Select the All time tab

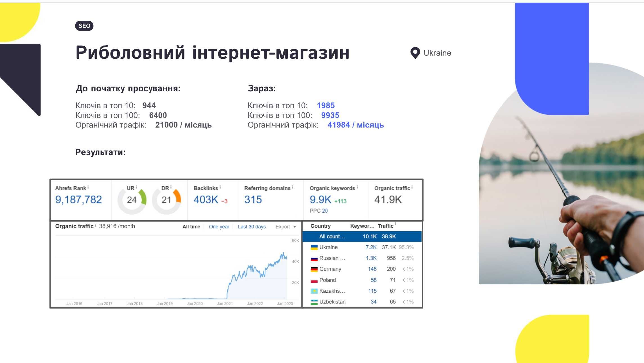click(x=191, y=227)
